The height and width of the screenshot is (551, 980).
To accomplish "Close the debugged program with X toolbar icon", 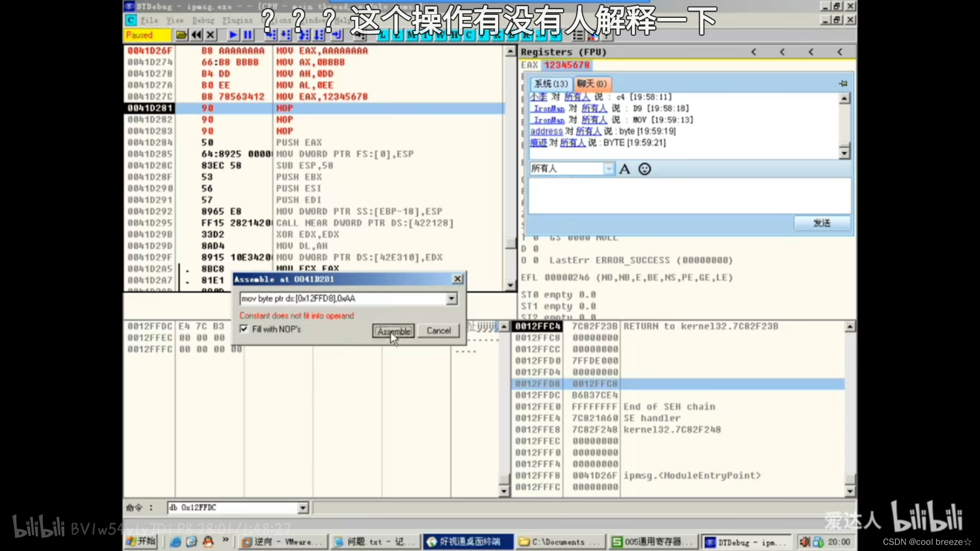I will (210, 35).
